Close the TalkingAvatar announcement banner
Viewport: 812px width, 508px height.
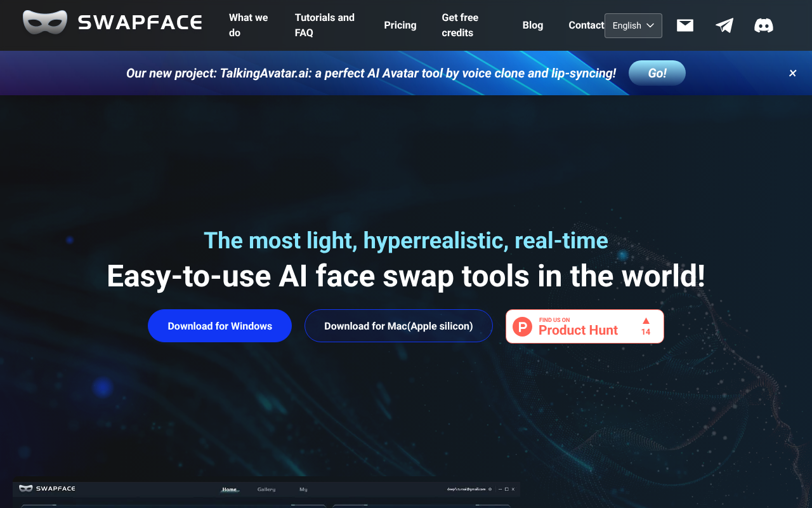point(792,74)
